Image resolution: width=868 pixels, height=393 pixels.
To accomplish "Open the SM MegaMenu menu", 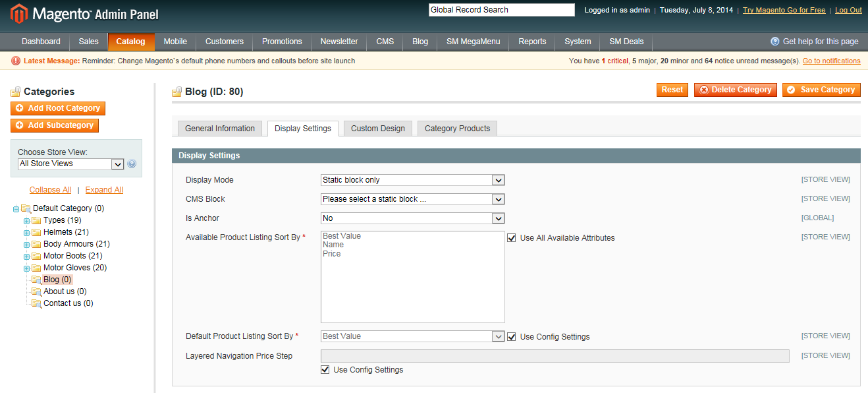I will point(473,42).
